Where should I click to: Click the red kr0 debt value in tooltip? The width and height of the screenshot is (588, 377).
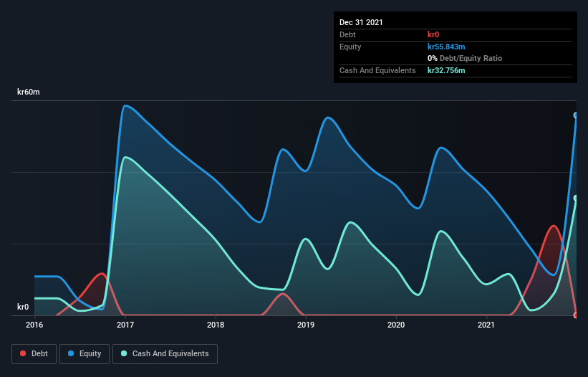433,34
